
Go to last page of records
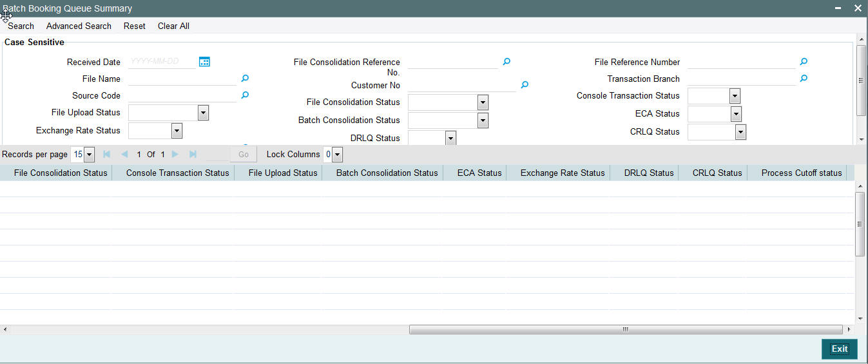click(193, 155)
